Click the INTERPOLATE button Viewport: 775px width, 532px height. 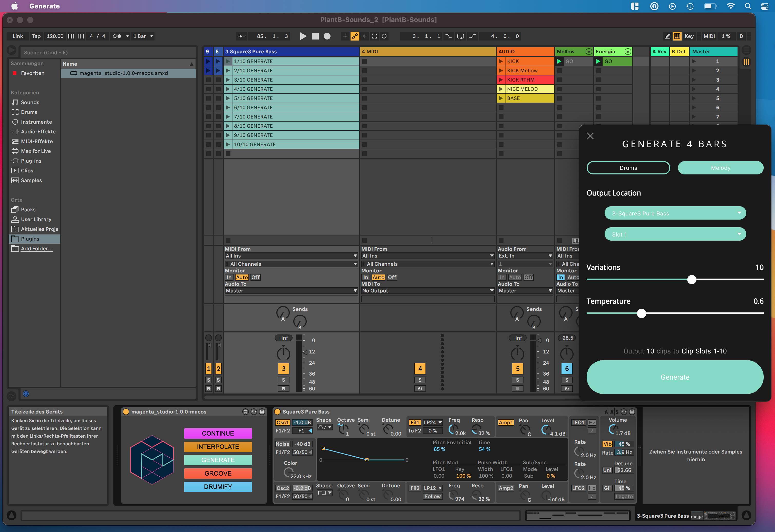click(x=218, y=447)
